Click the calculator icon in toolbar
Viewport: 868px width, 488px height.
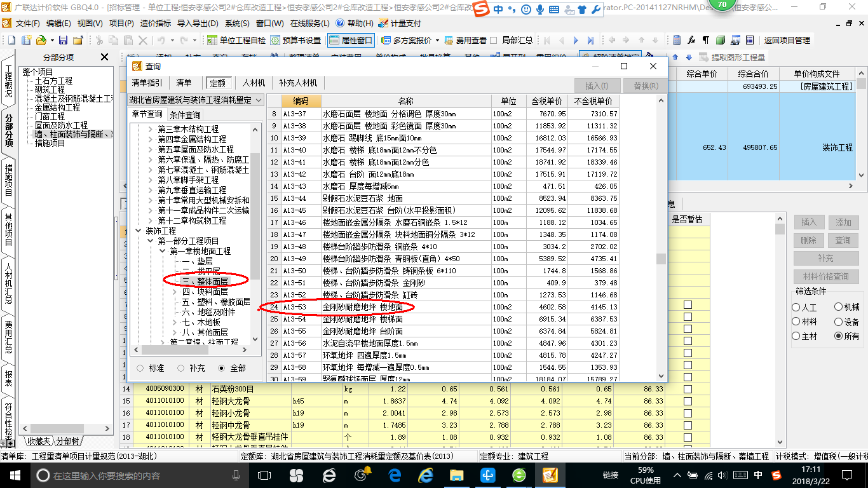click(677, 40)
